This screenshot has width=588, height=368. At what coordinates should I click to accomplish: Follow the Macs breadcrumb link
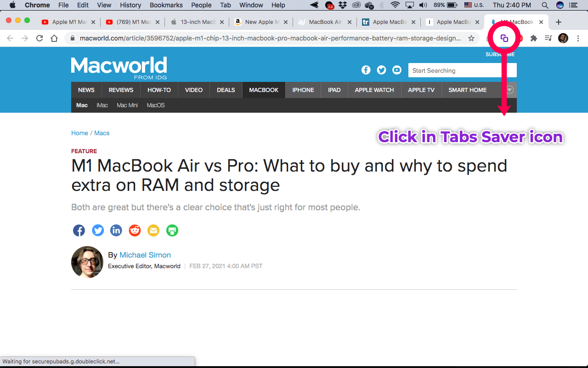(102, 133)
